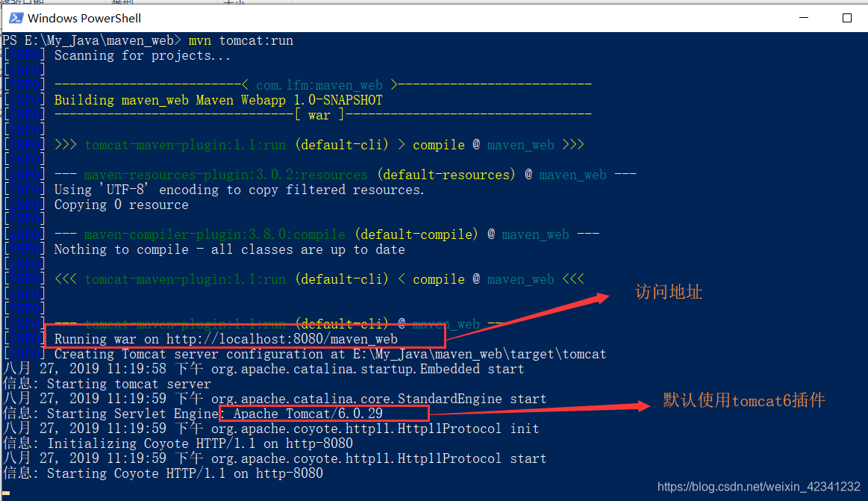The height and width of the screenshot is (501, 868).
Task: Click 'org.apache.catalina.startup.Embedded start' text
Action: [367, 369]
